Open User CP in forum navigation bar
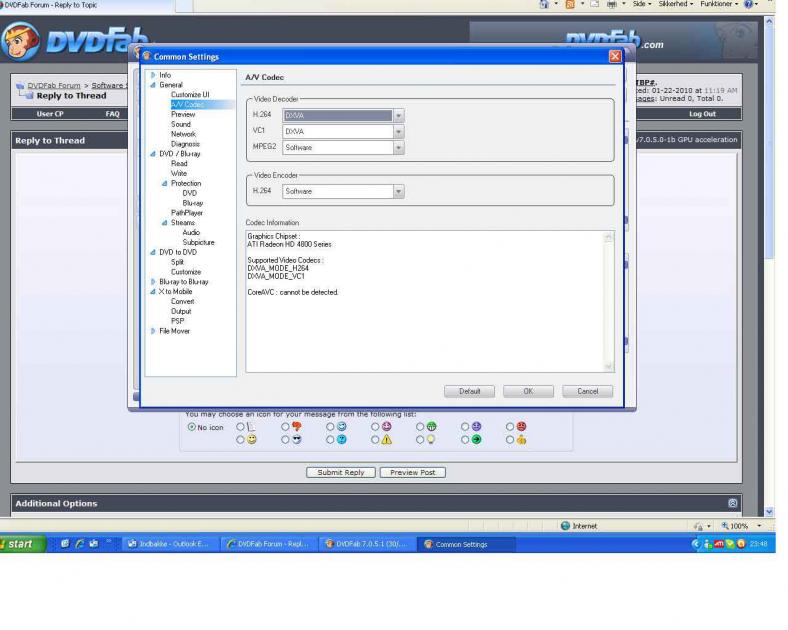 click(50, 114)
